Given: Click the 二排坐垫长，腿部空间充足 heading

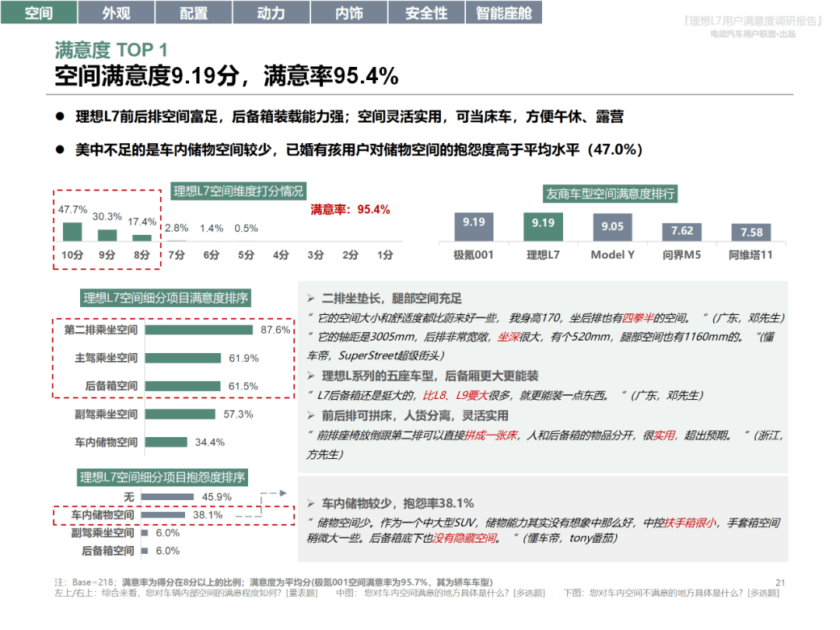Looking at the screenshot, I should point(391,299).
